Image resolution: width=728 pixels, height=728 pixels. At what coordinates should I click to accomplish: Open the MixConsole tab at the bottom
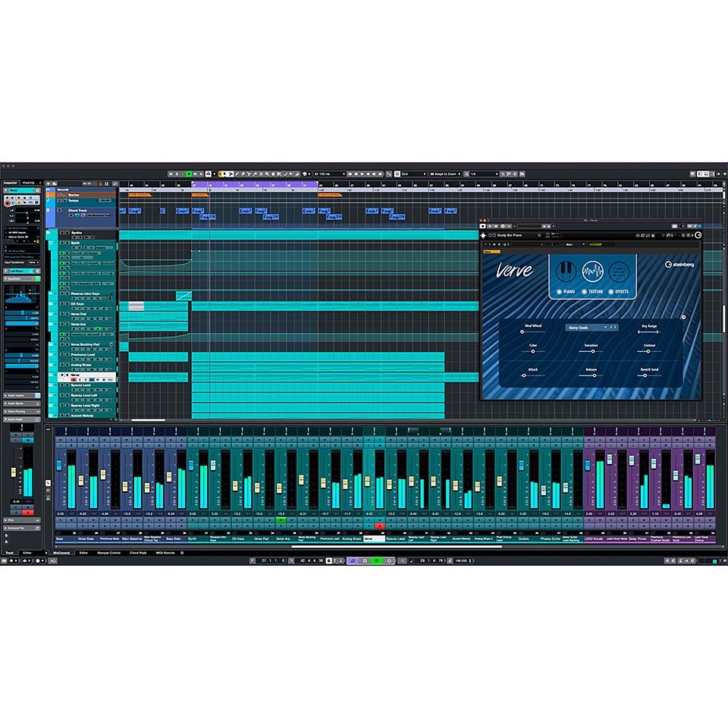tap(61, 554)
